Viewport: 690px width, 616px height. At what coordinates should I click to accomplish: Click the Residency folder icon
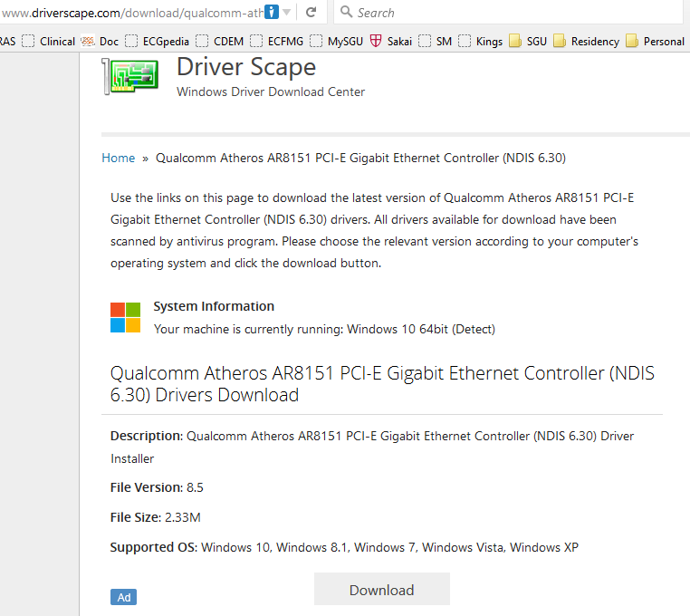pos(560,41)
